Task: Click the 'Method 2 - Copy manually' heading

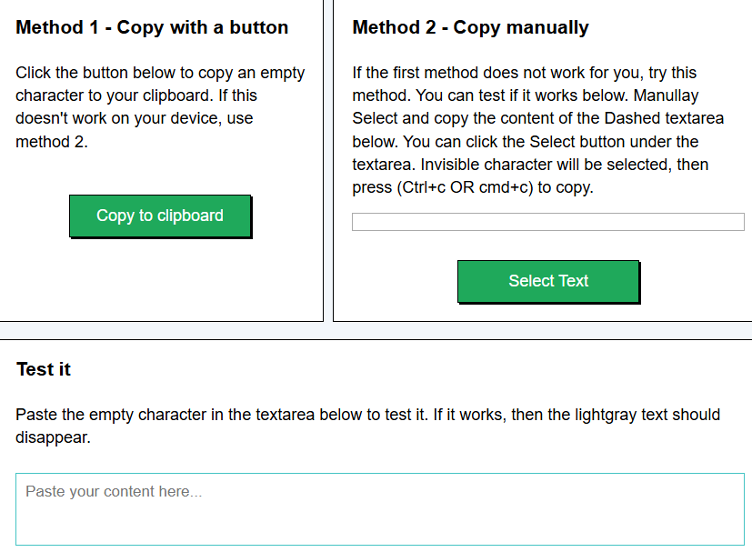Action: point(470,27)
